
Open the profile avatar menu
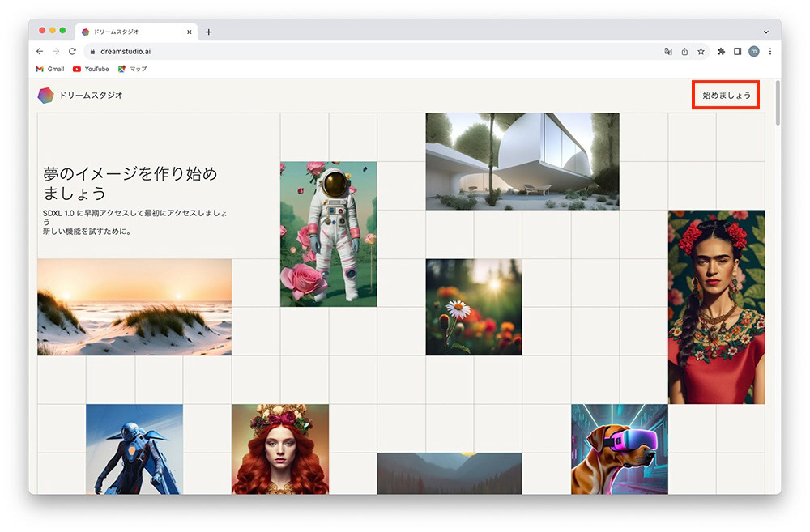coord(753,51)
